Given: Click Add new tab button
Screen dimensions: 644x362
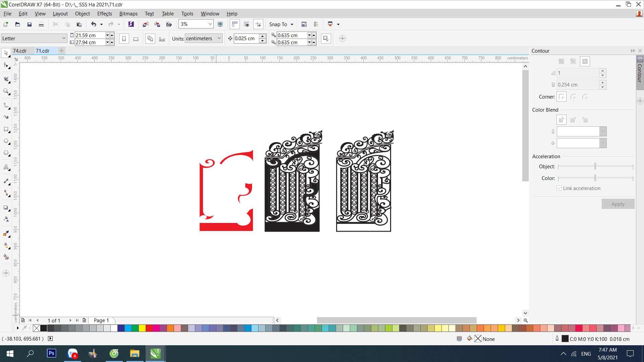Looking at the screenshot, I should (61, 51).
